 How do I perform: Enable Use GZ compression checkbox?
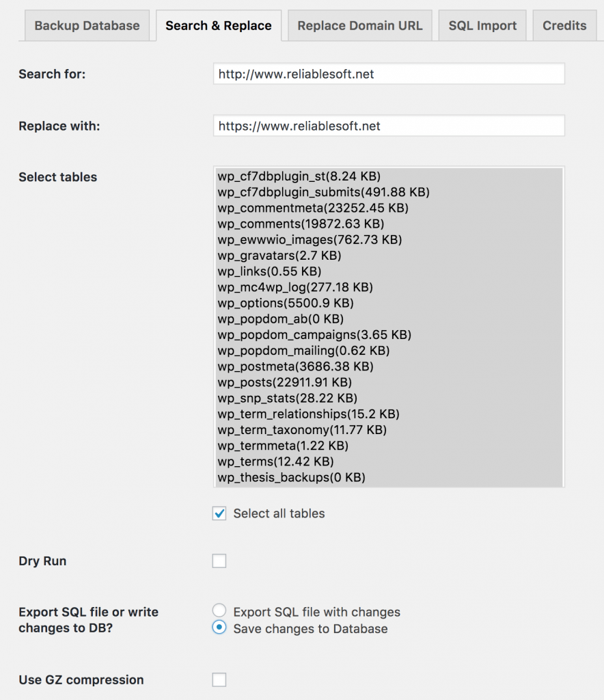[x=219, y=679]
